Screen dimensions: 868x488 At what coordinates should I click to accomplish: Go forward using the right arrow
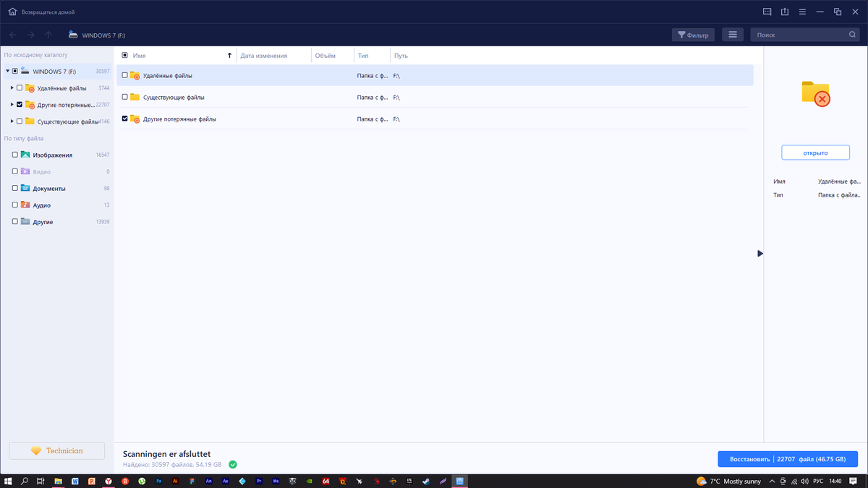tap(31, 35)
